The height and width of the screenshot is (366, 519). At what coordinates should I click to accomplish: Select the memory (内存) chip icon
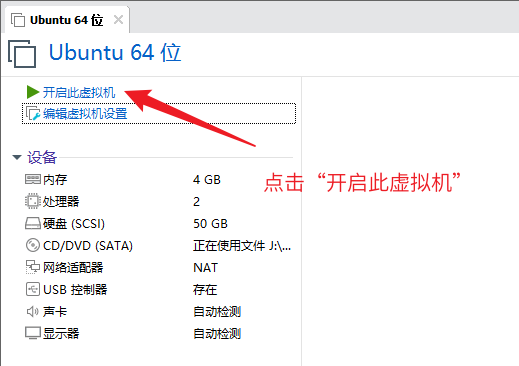[33, 179]
